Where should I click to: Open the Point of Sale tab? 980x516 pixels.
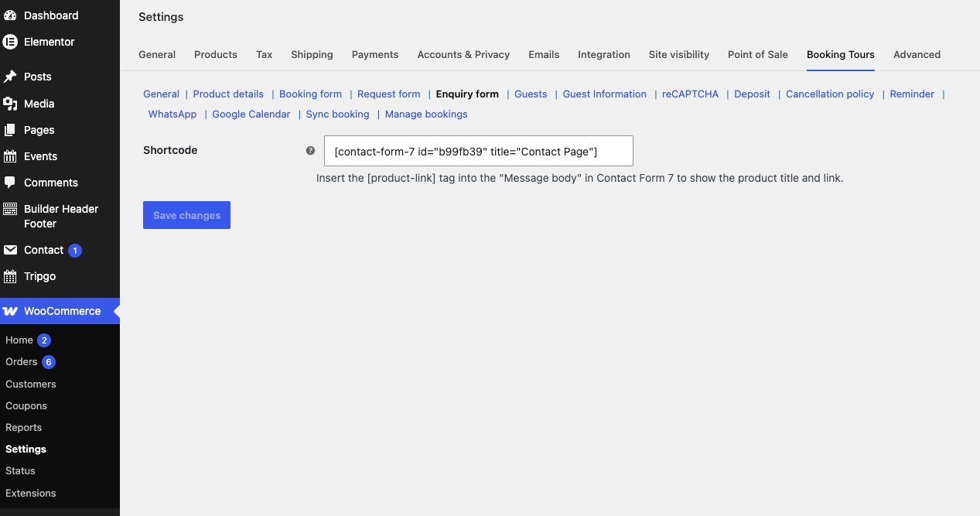(x=758, y=54)
